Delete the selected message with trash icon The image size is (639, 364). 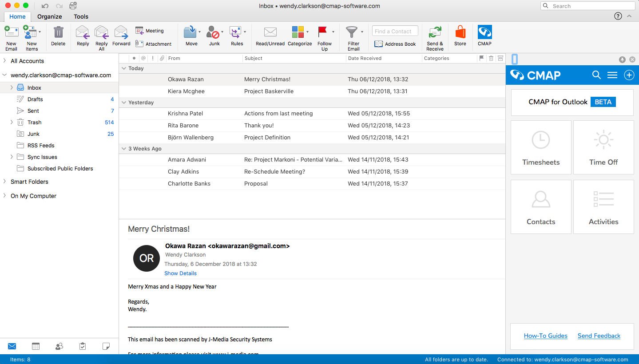58,32
